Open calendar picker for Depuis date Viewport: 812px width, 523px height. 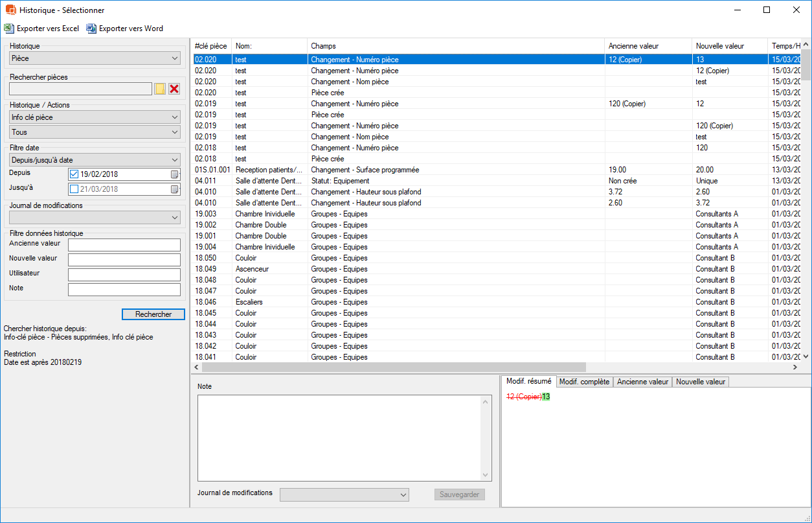coord(174,174)
